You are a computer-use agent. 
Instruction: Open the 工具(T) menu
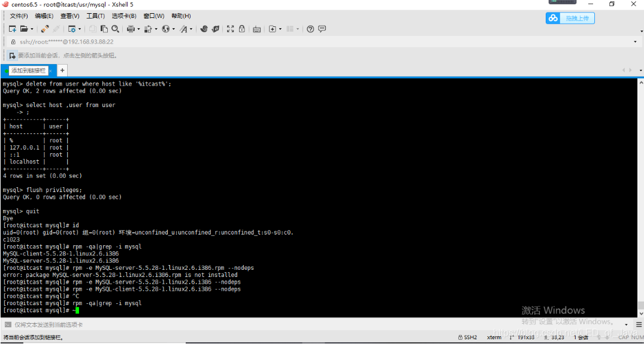tap(95, 16)
